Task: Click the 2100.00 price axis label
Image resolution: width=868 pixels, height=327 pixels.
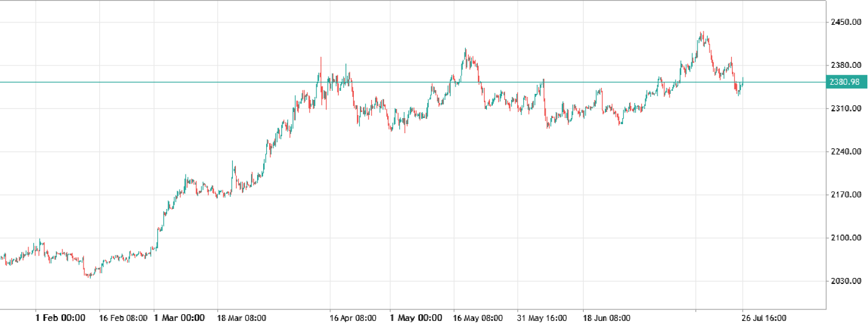Action: coord(846,238)
